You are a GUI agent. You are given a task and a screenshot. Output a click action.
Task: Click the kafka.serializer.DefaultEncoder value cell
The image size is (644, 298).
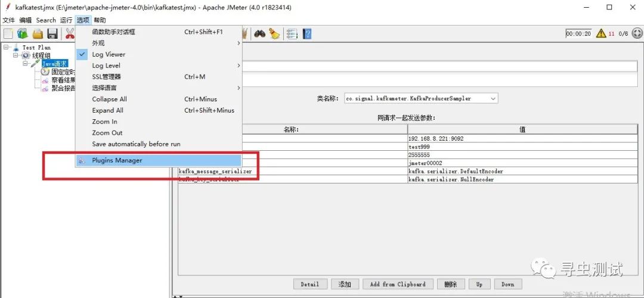522,171
